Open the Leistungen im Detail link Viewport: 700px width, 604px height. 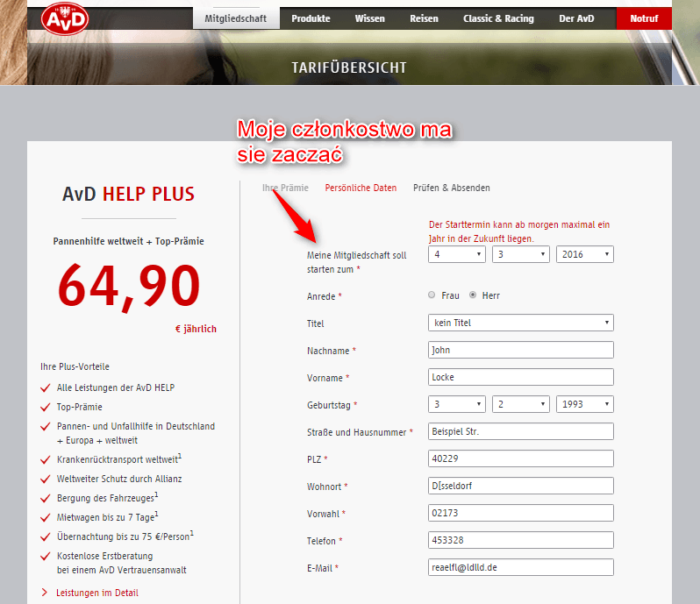(97, 593)
